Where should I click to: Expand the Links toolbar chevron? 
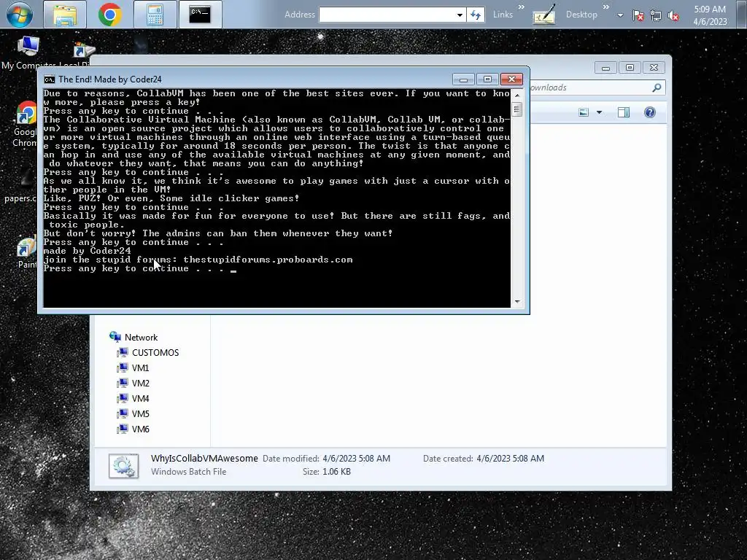pyautogui.click(x=521, y=7)
